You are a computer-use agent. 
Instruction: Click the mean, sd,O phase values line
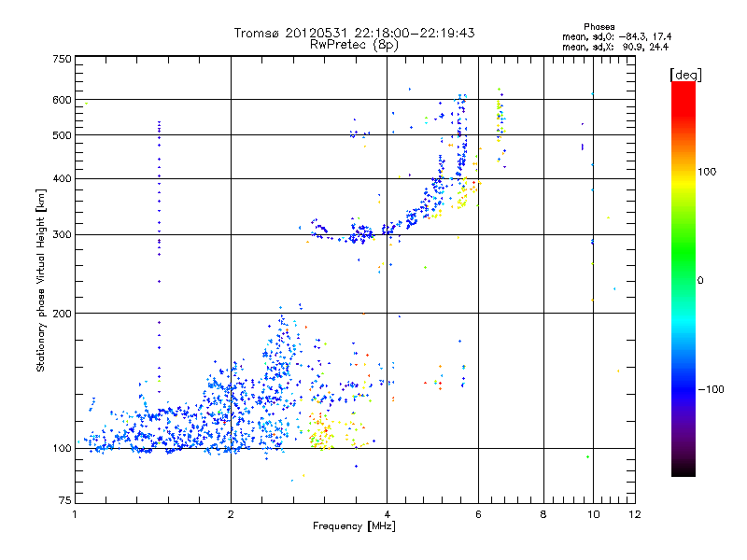click(x=617, y=36)
